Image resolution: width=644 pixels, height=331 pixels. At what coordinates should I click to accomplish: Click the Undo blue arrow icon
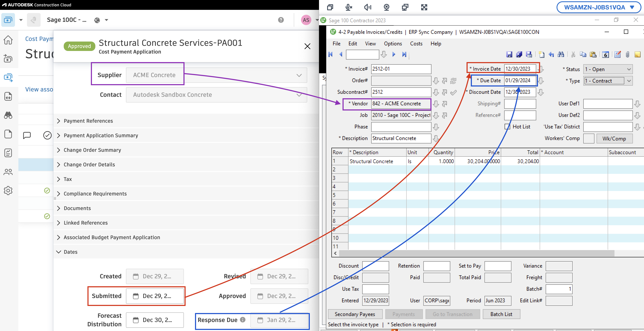551,54
